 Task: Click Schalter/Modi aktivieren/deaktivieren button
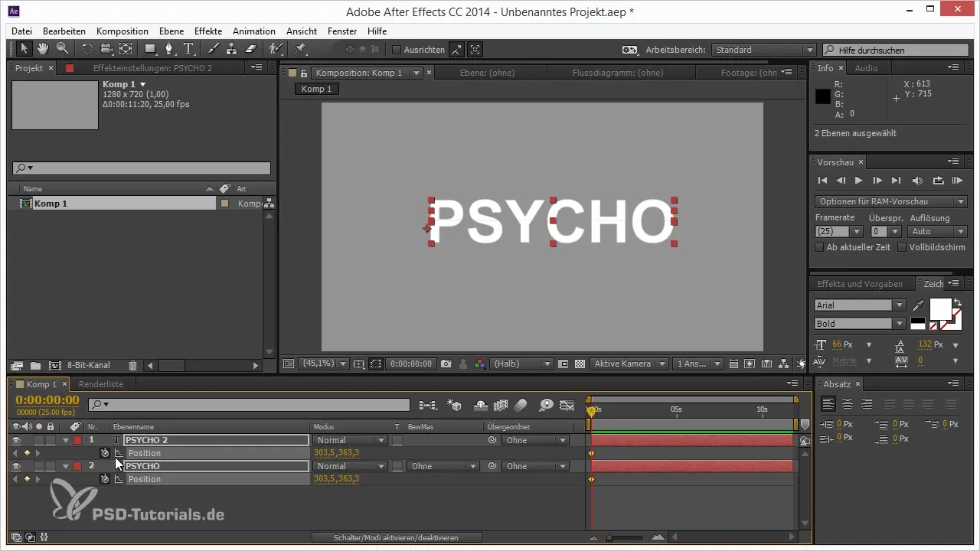[396, 538]
